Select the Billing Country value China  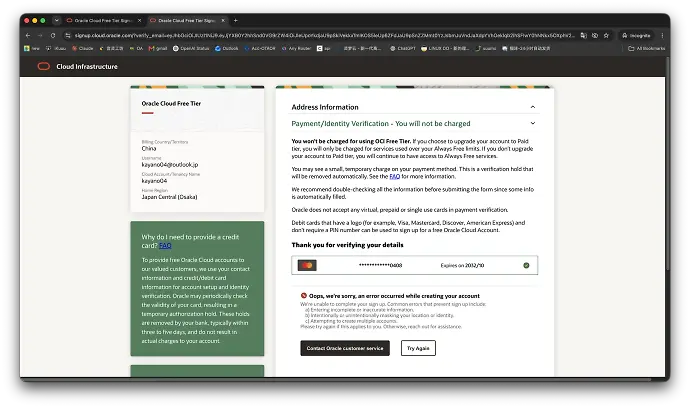[149, 148]
